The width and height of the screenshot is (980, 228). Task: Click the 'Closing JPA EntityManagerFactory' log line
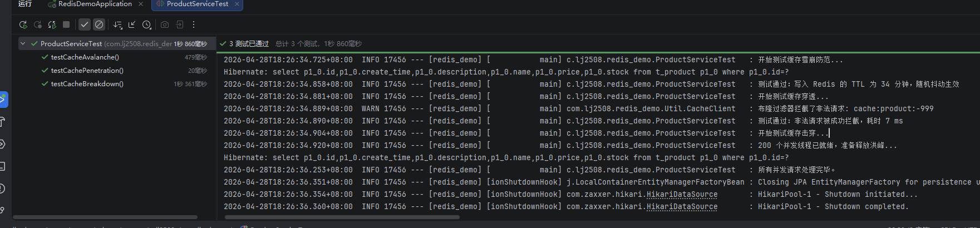click(x=602, y=182)
